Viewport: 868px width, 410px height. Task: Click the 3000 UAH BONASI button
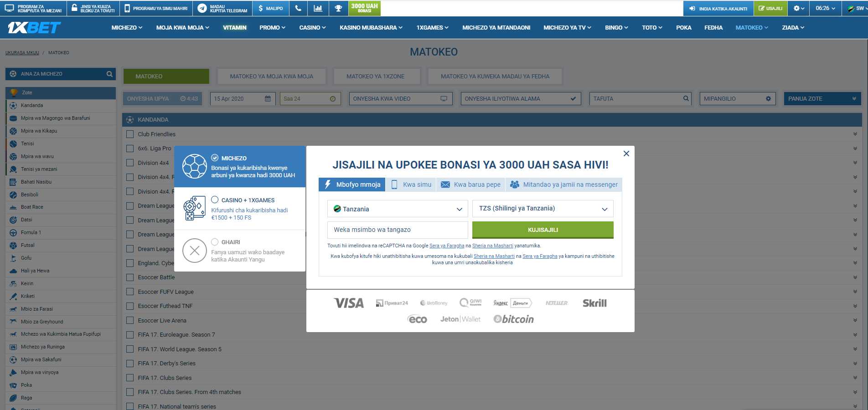click(365, 8)
